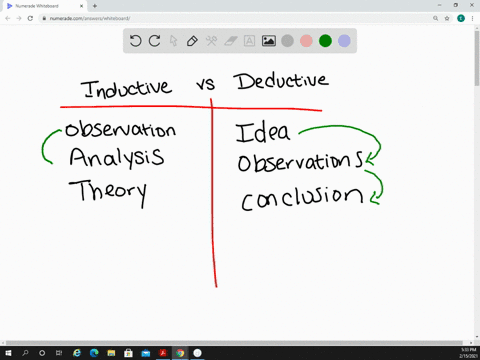This screenshot has height=360, width=480.
Task: Open Adobe Acrobat from taskbar
Action: tap(163, 353)
